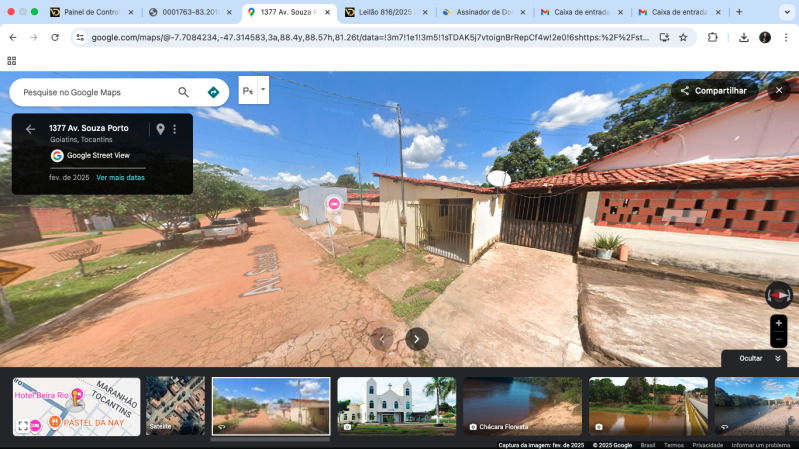Image resolution: width=799 pixels, height=449 pixels.
Task: Click the install app icon in address bar
Action: tap(664, 37)
